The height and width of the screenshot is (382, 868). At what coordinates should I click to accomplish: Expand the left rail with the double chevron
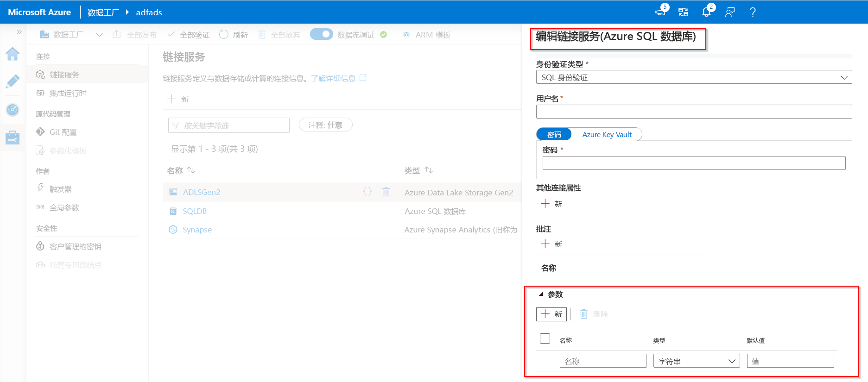tap(19, 32)
